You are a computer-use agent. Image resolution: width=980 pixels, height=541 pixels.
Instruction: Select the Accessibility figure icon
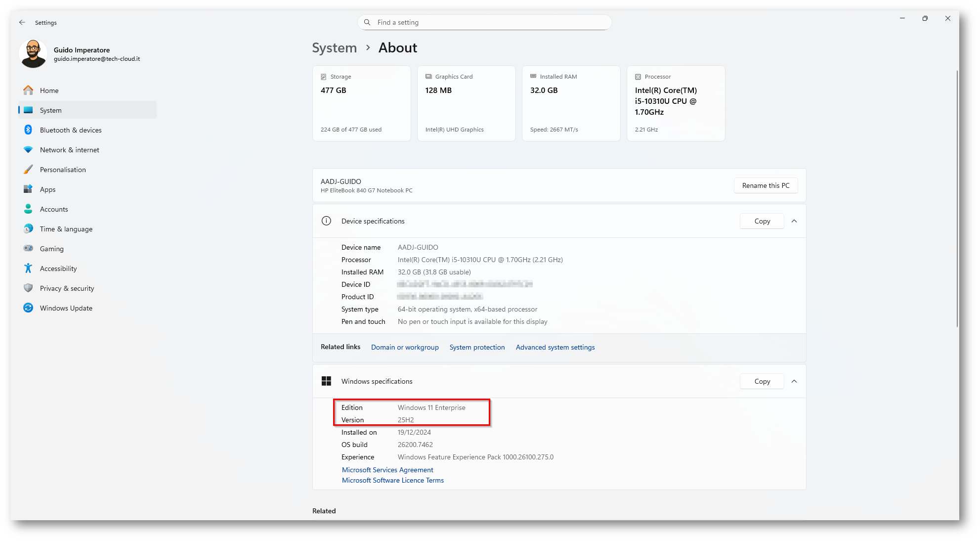coord(28,269)
